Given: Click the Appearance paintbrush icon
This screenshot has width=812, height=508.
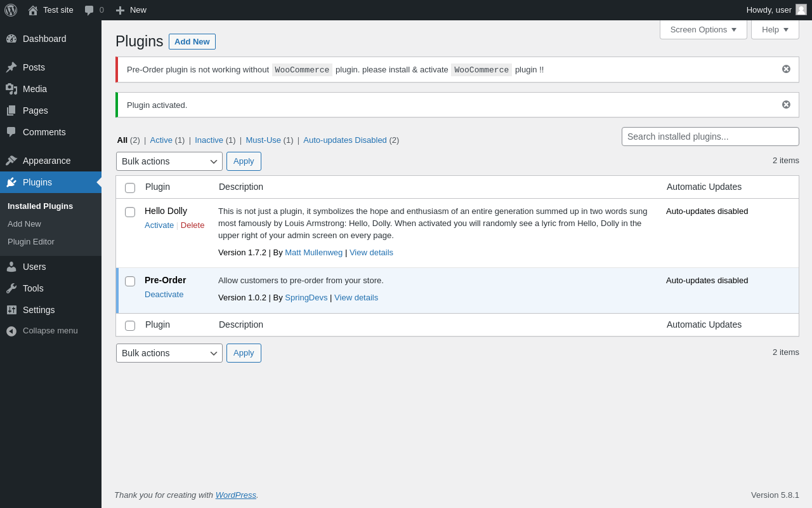Looking at the screenshot, I should [x=11, y=161].
